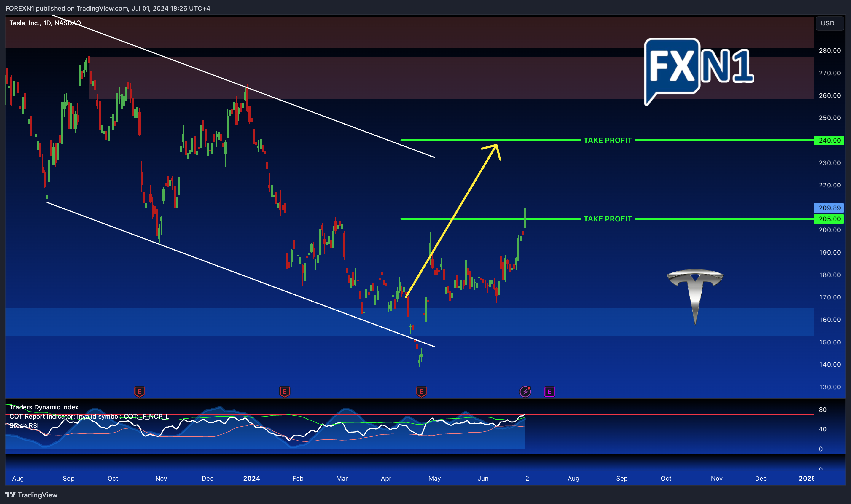Click the TradingView logo at bottom left

(32, 495)
